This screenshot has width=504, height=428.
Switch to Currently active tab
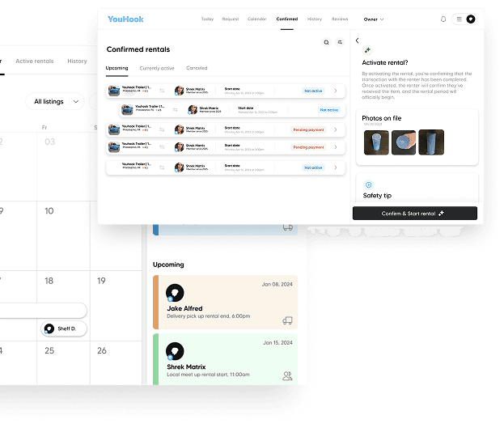click(157, 68)
